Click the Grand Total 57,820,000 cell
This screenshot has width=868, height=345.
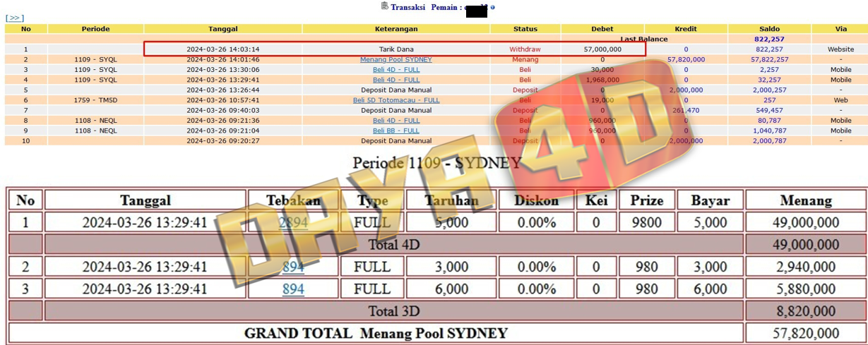(x=805, y=334)
